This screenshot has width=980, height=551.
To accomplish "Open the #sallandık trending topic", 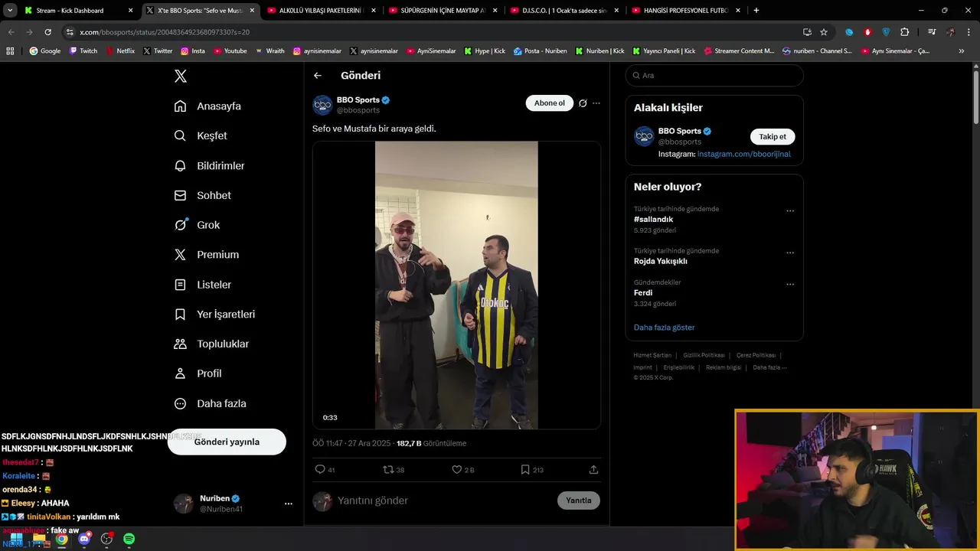I will coord(653,220).
